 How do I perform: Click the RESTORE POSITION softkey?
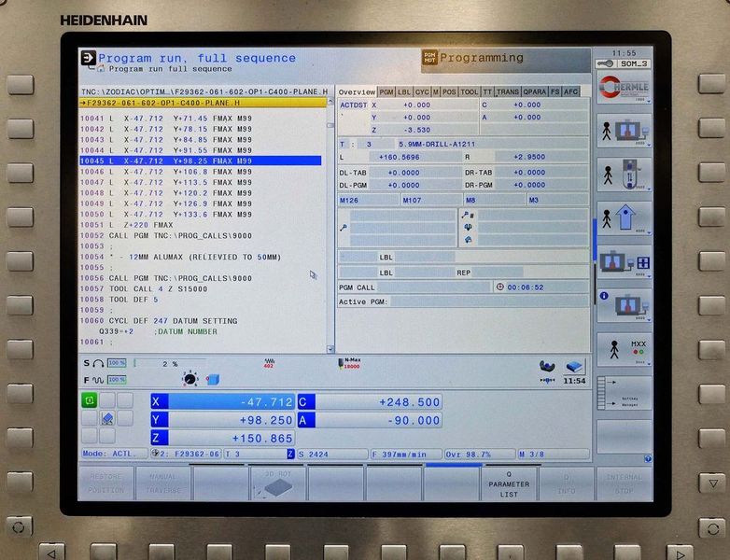(106, 483)
